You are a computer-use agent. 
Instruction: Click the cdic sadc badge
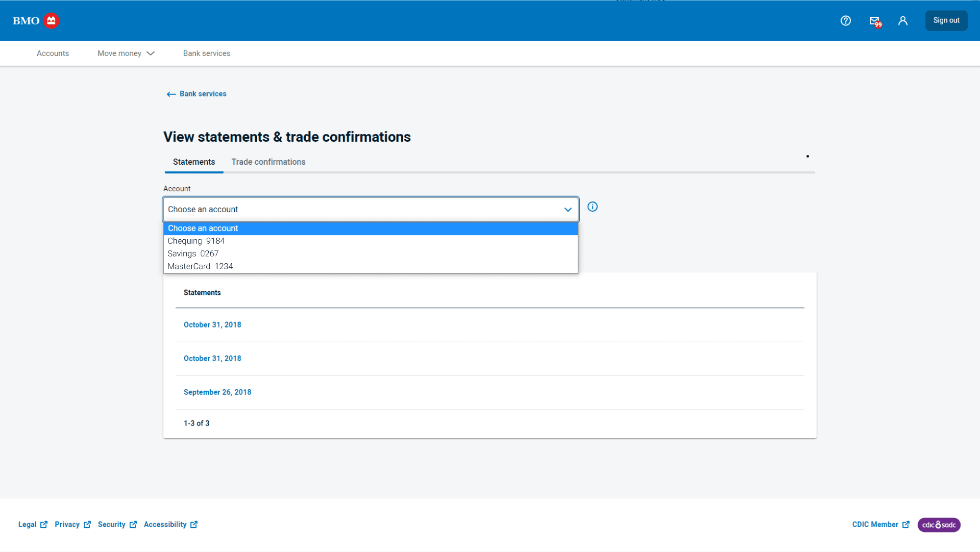[939, 525]
